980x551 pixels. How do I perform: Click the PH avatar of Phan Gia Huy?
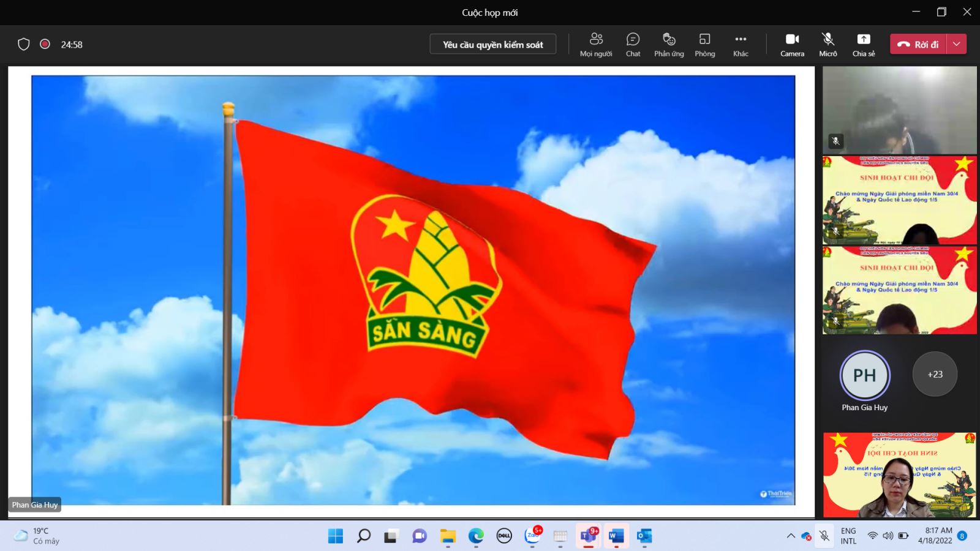tap(864, 375)
